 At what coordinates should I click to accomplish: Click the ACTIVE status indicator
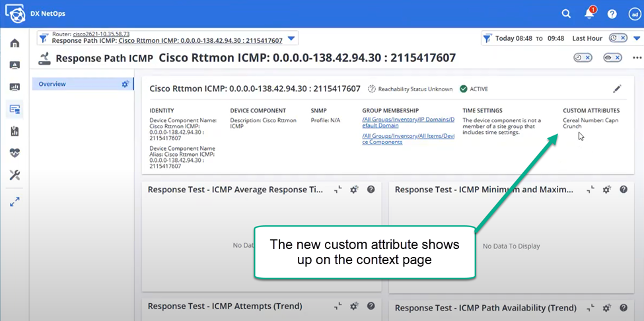(474, 89)
